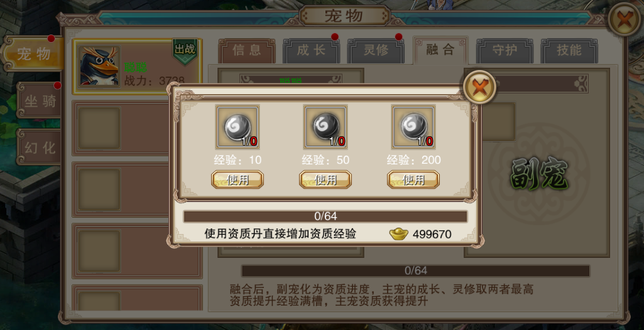Screen dimensions: 644x330
Task: Click the 副宠 secondary pet slot
Action: click(539, 174)
